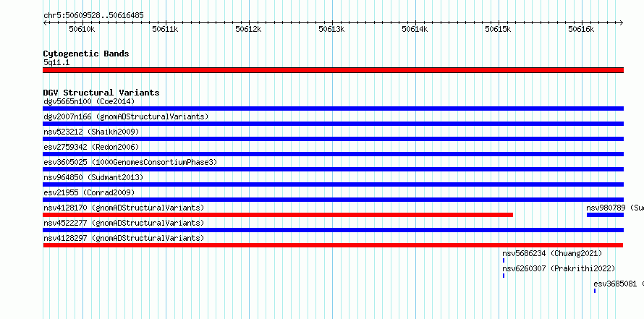Open nsv523212 (Shaikh2009) variant label
The height and width of the screenshot is (319, 644).
pos(91,132)
